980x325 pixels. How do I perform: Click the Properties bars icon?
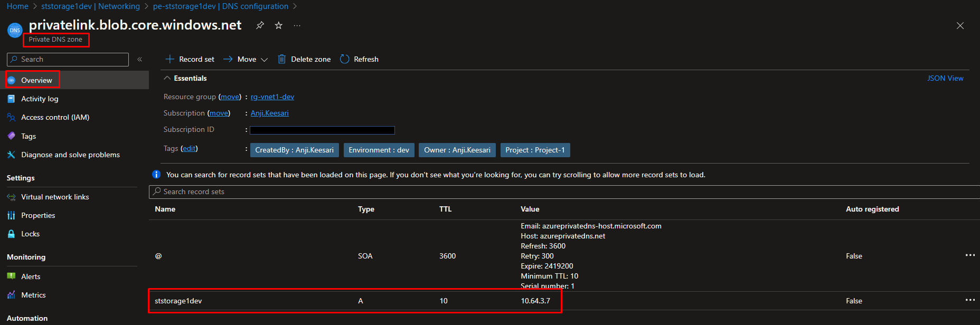[x=11, y=215]
